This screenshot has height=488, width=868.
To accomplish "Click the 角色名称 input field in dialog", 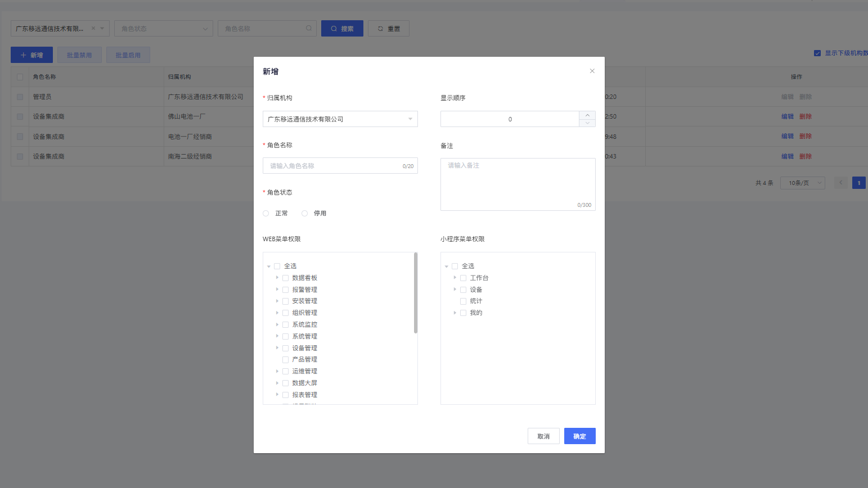I will (335, 166).
